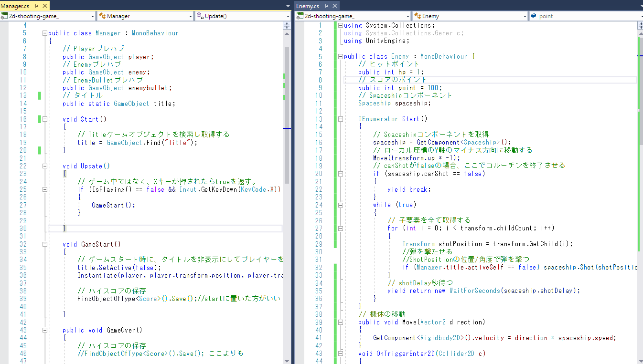This screenshot has width=643, height=364.
Task: Collapse the if spaceship.canShot block
Action: (x=340, y=174)
